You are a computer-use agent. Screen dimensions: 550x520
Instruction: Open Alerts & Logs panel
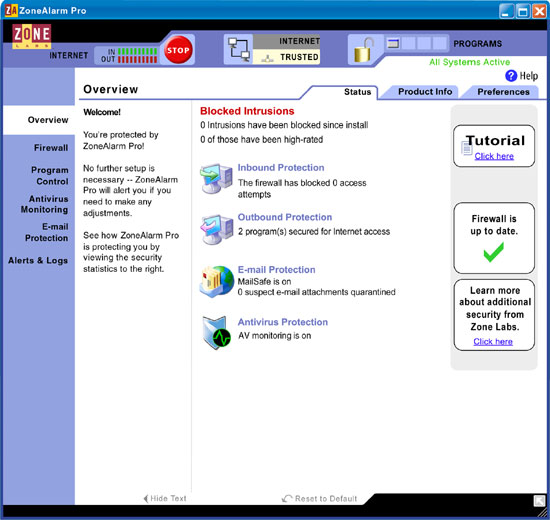[x=38, y=260]
